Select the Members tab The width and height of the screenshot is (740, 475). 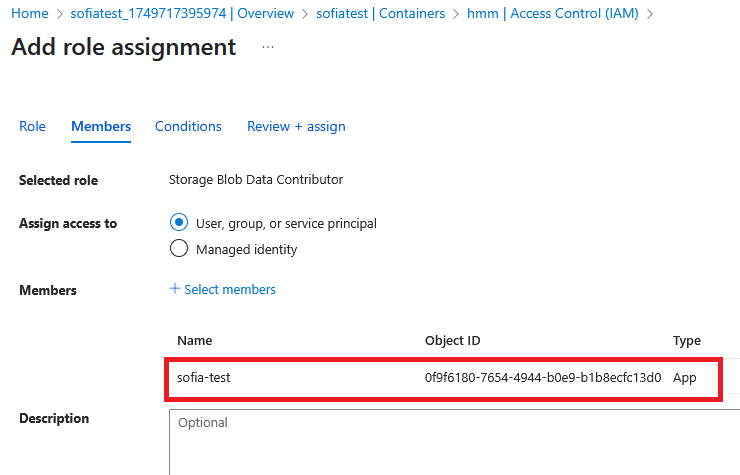tap(101, 126)
